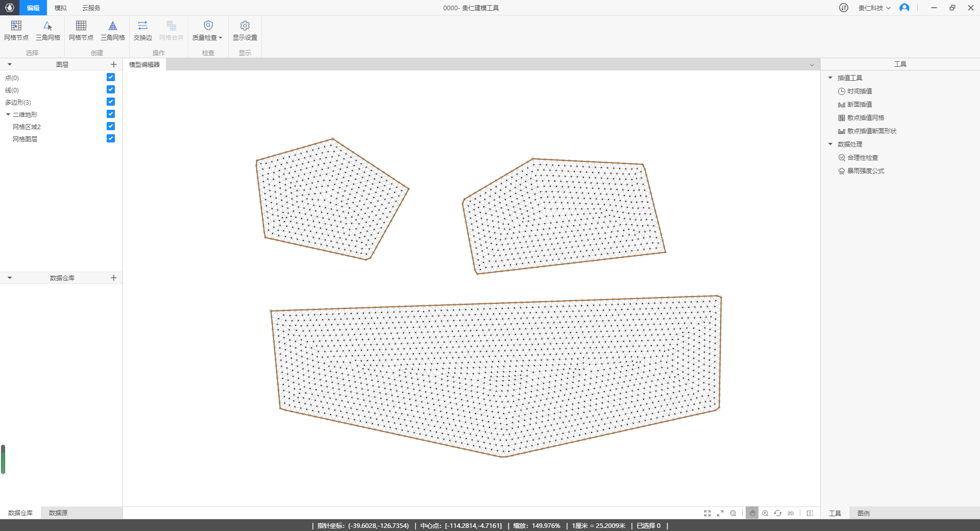Screen dimensions: 980x531
Task: Activate the pan hand tool
Action: [x=752, y=513]
